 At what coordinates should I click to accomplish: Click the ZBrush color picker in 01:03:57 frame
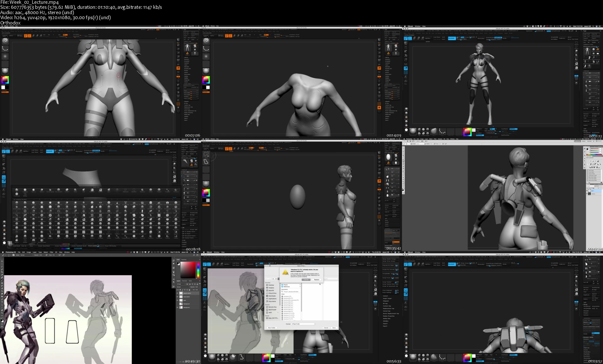pyautogui.click(x=467, y=358)
